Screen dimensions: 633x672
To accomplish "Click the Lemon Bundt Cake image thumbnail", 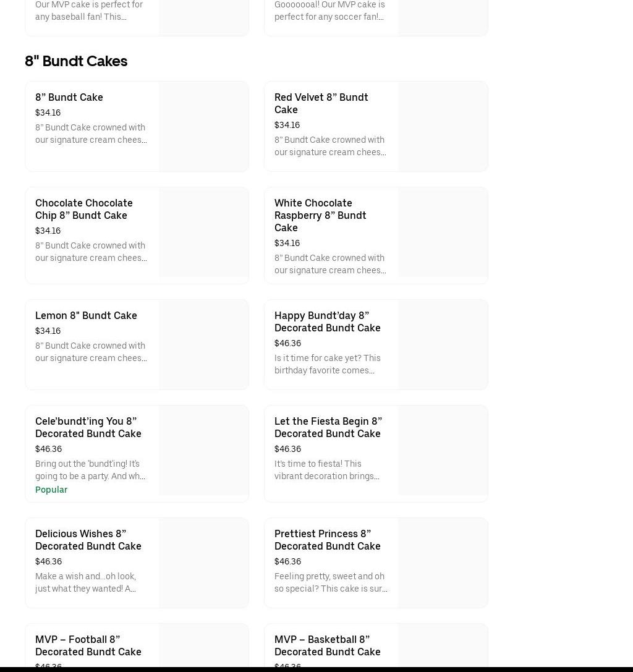I will (203, 345).
